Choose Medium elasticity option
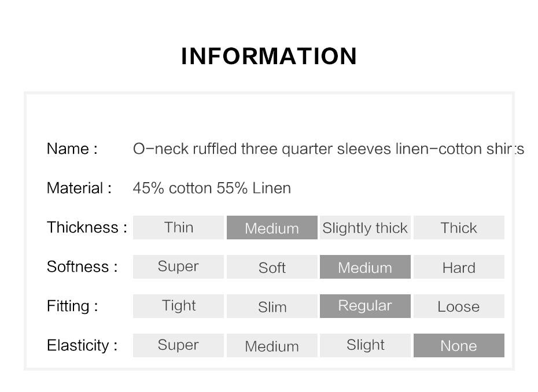Viewport: 538px width, 392px height. (272, 345)
